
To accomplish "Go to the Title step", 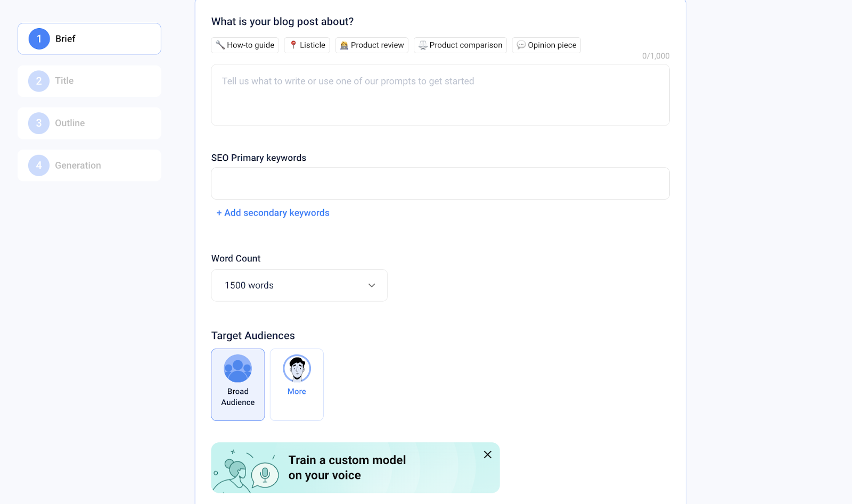I will [88, 81].
